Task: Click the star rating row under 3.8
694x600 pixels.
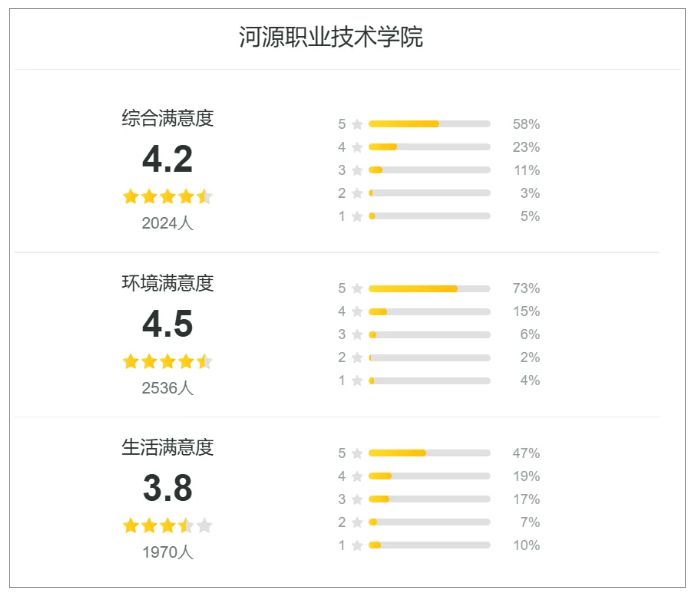Action: (167, 525)
